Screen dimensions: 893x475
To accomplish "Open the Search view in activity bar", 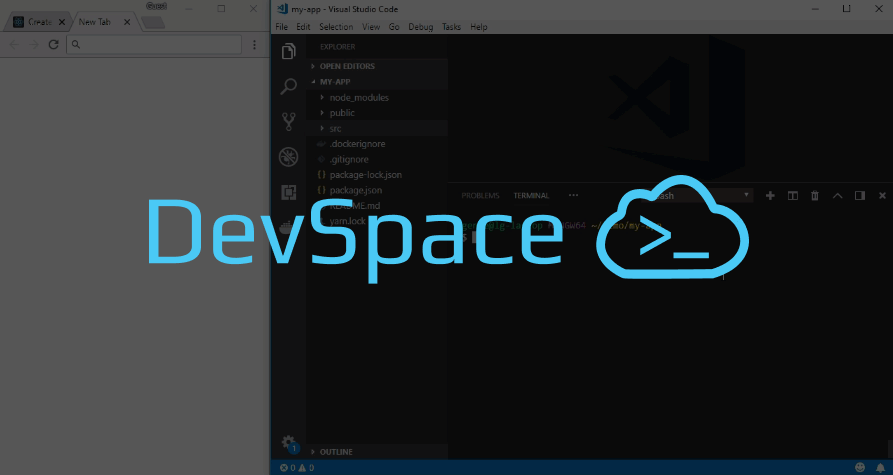I will click(x=288, y=87).
